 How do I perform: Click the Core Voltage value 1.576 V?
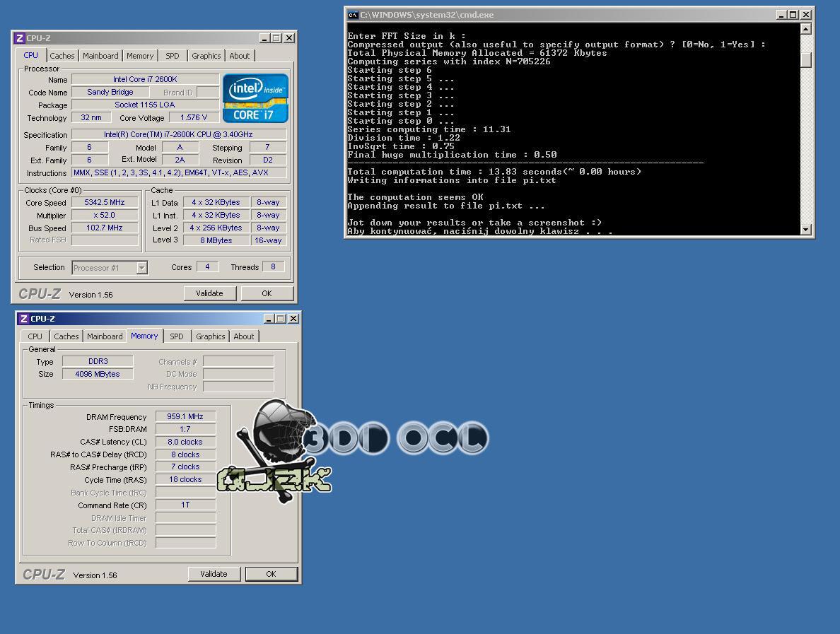click(194, 118)
